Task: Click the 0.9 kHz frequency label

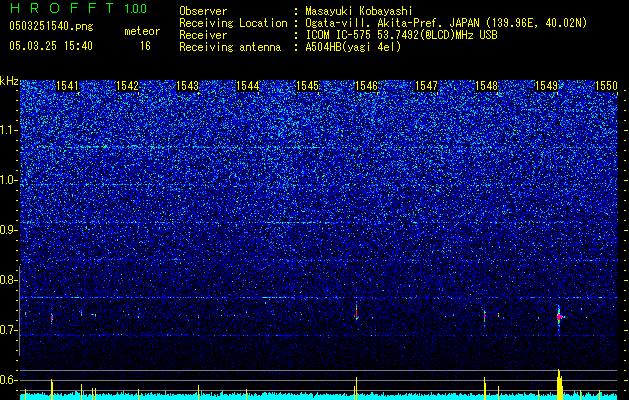Action: (9, 230)
